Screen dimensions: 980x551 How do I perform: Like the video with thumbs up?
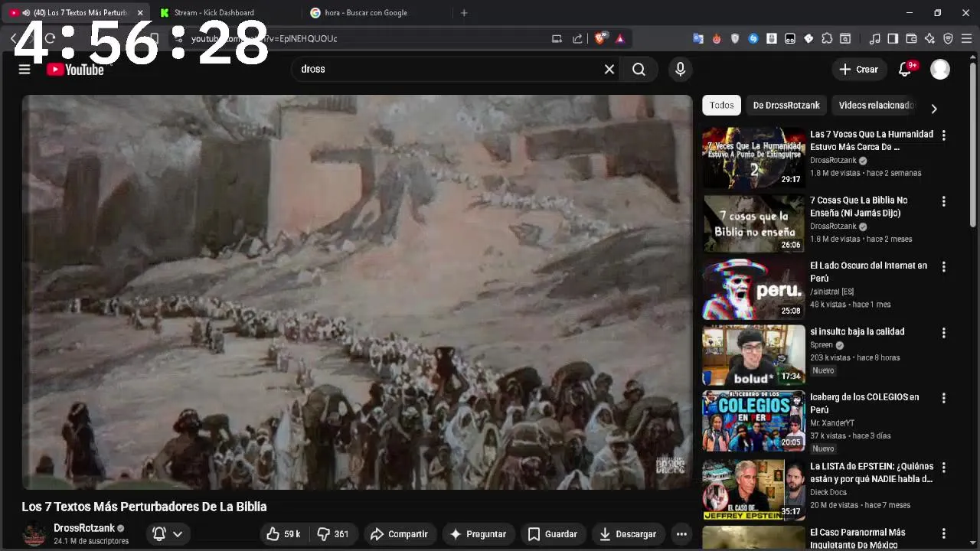point(283,534)
